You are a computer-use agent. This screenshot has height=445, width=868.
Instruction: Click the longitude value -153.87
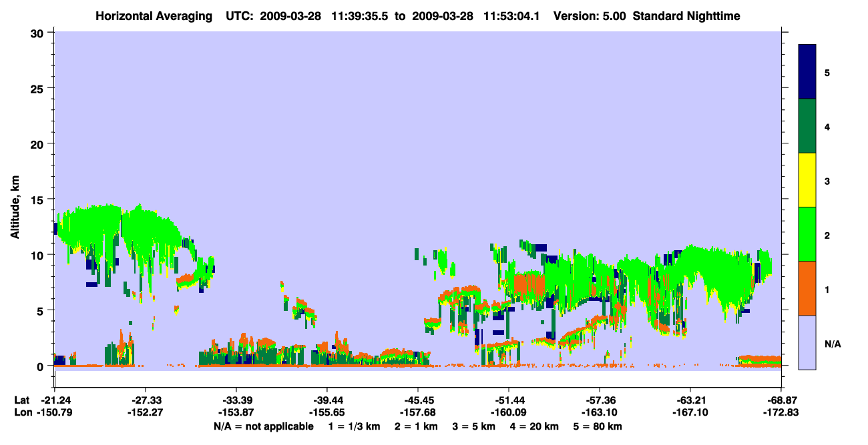pos(236,413)
